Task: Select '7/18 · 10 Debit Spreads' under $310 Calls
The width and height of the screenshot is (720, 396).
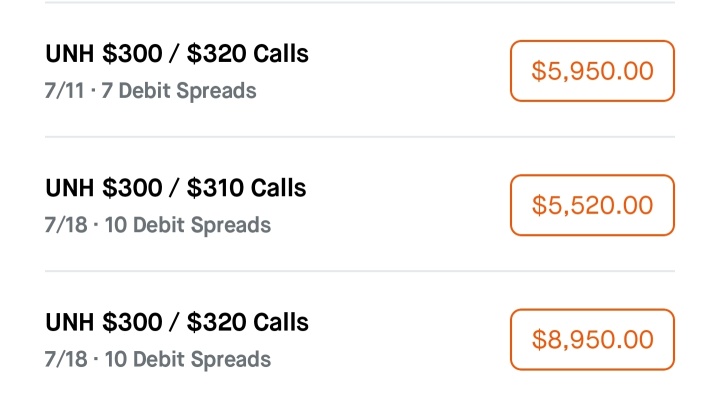Action: coord(158,225)
